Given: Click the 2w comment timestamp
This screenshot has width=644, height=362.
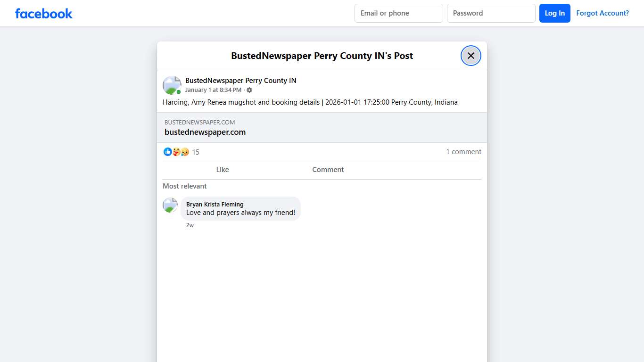Looking at the screenshot, I should [x=190, y=225].
